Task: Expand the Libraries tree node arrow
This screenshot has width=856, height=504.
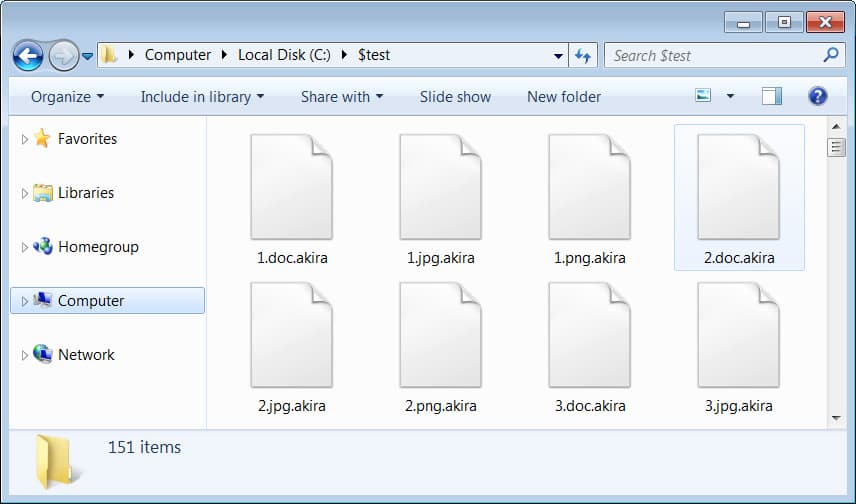Action: coord(25,193)
